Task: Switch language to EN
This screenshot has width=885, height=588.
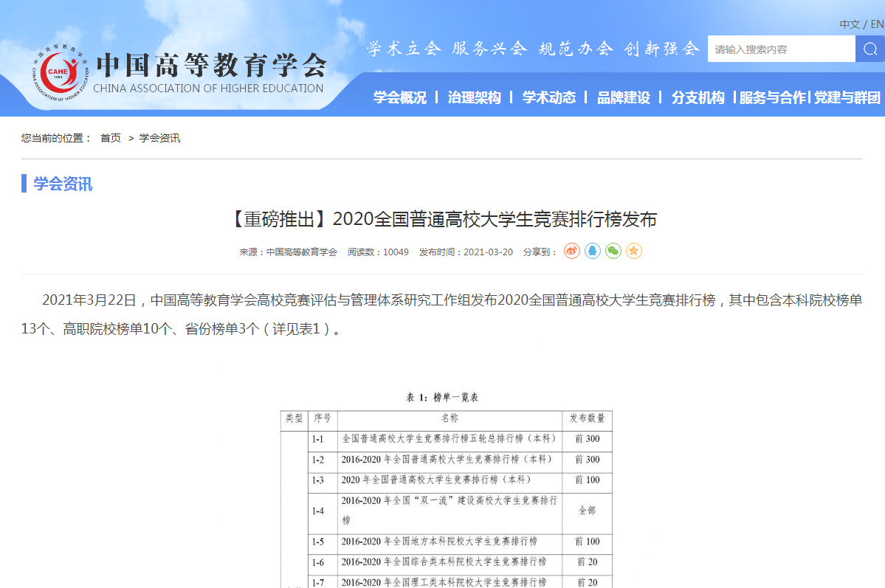Action: (877, 24)
